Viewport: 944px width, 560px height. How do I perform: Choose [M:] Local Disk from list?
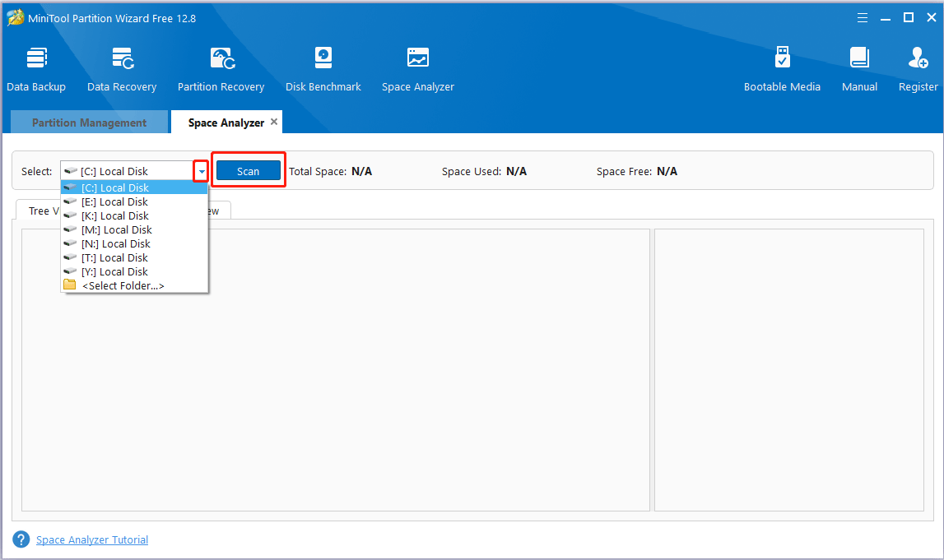tap(134, 229)
